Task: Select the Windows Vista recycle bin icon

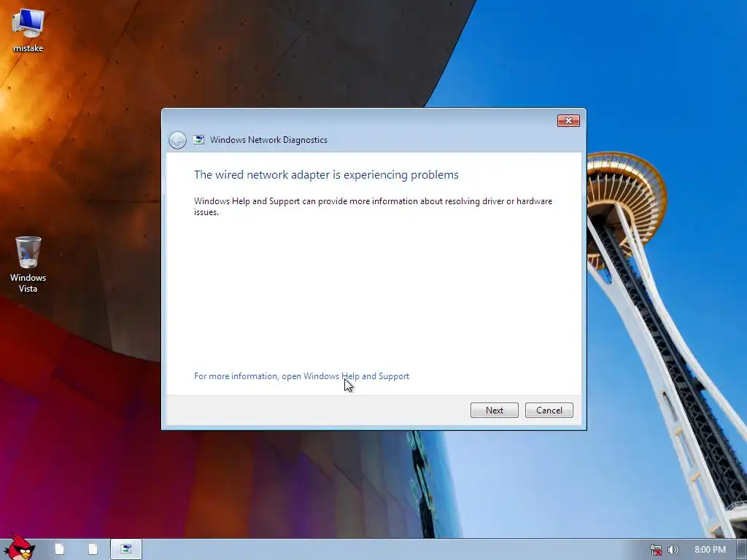Action: (28, 264)
